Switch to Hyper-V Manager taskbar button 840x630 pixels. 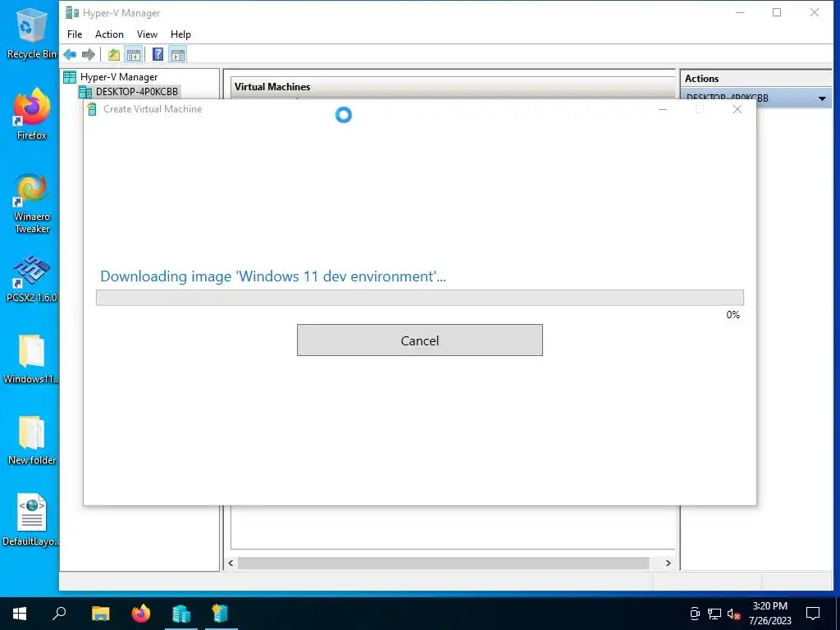[181, 614]
